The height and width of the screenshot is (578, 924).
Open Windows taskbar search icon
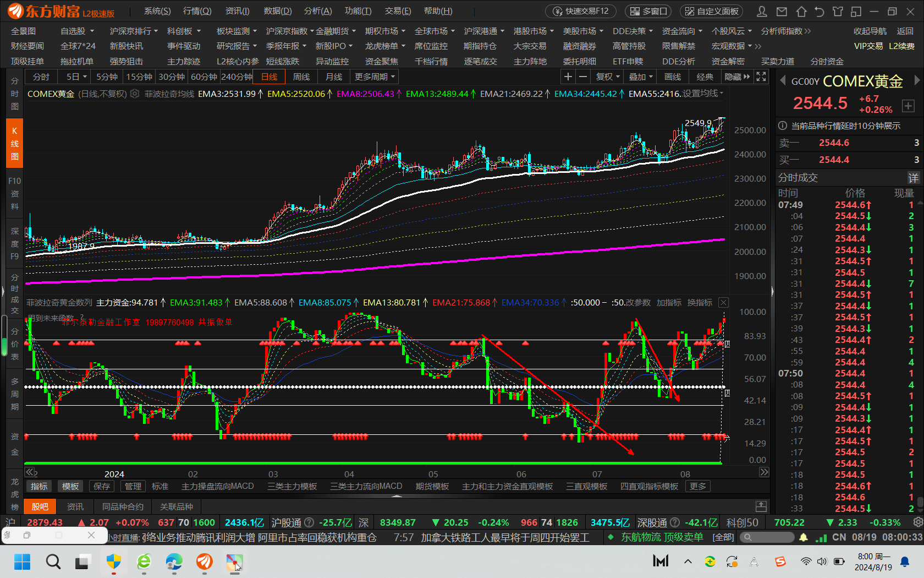[x=53, y=561]
